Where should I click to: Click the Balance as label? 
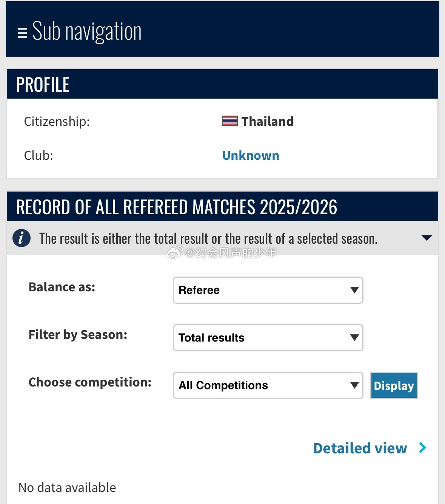62,287
